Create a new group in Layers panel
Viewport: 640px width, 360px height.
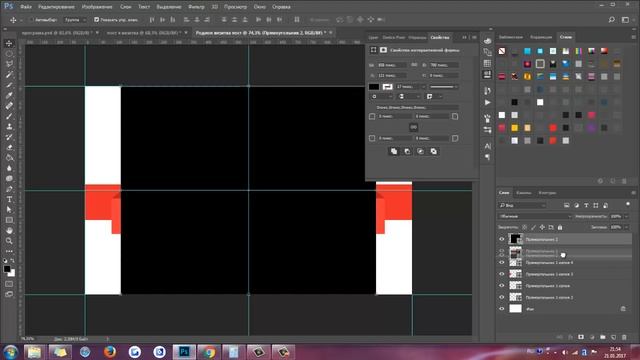(x=603, y=337)
